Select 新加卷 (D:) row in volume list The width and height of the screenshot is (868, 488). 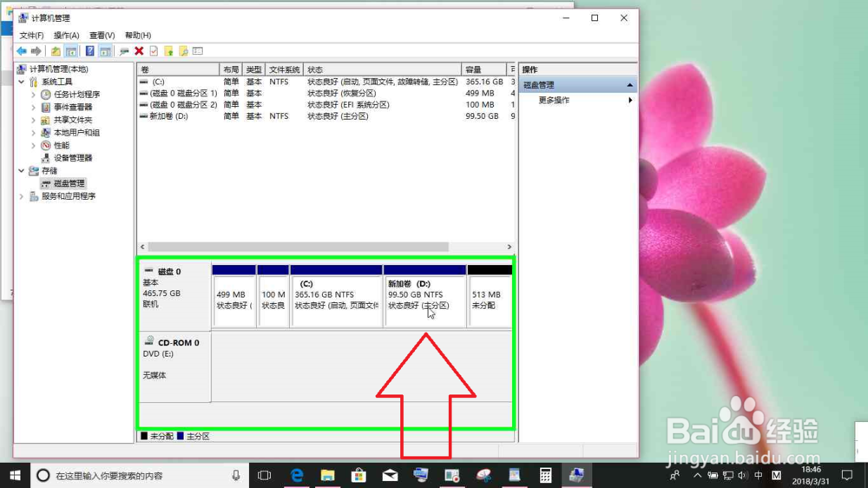[x=326, y=116]
